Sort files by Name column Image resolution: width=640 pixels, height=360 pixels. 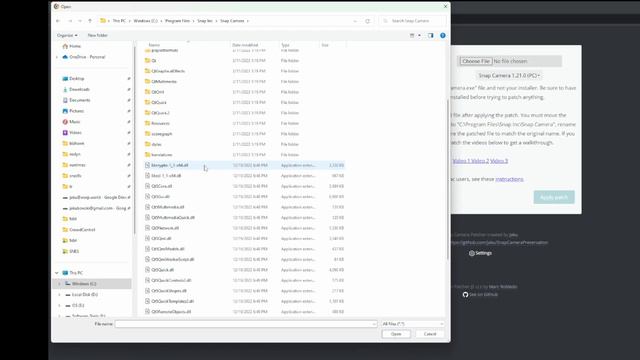154,45
